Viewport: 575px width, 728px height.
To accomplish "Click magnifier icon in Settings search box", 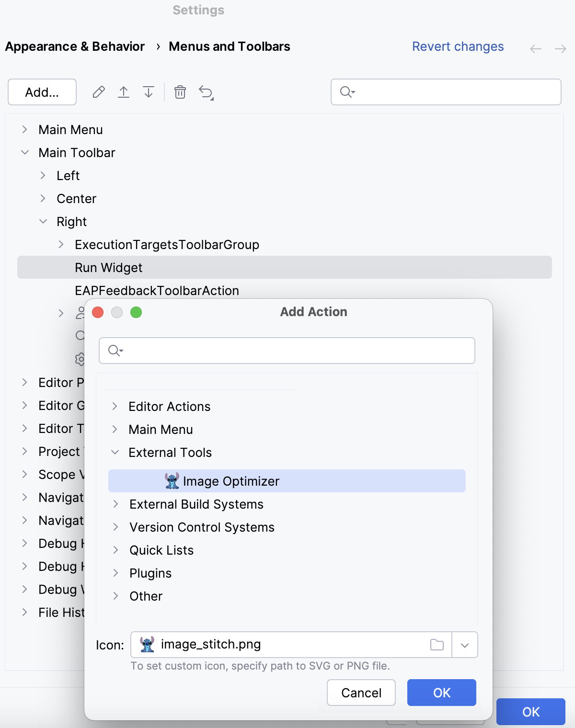I will [346, 92].
